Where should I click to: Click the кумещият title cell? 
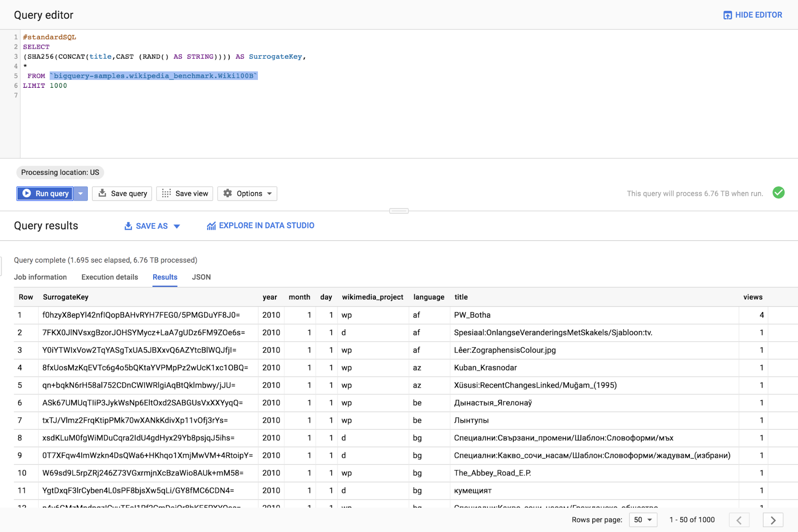[473, 490]
